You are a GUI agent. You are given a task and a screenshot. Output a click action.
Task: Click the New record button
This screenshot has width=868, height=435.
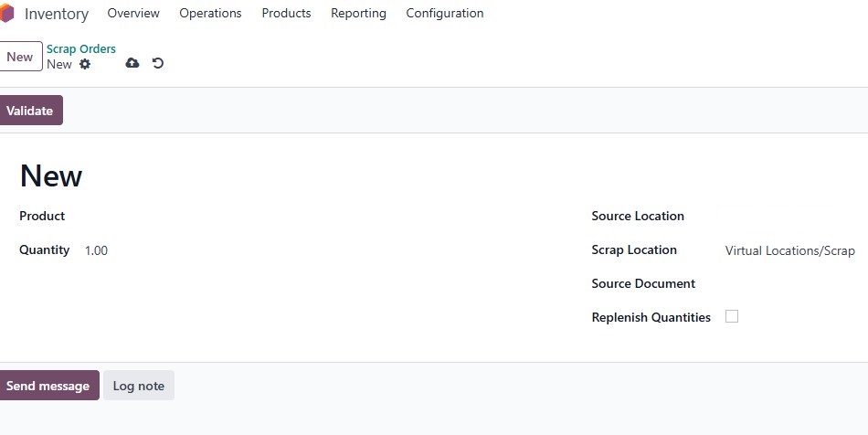coord(20,57)
